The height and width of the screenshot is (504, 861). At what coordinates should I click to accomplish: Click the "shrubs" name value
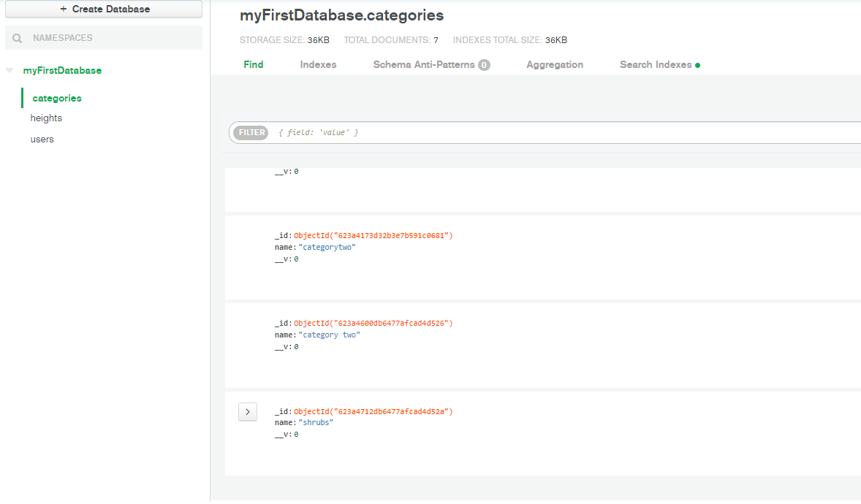click(316, 423)
